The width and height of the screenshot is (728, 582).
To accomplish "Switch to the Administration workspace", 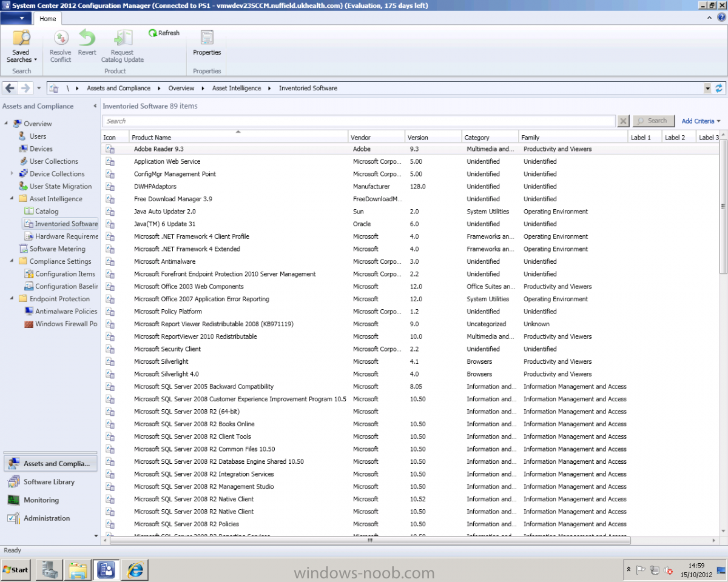I will pos(50,518).
